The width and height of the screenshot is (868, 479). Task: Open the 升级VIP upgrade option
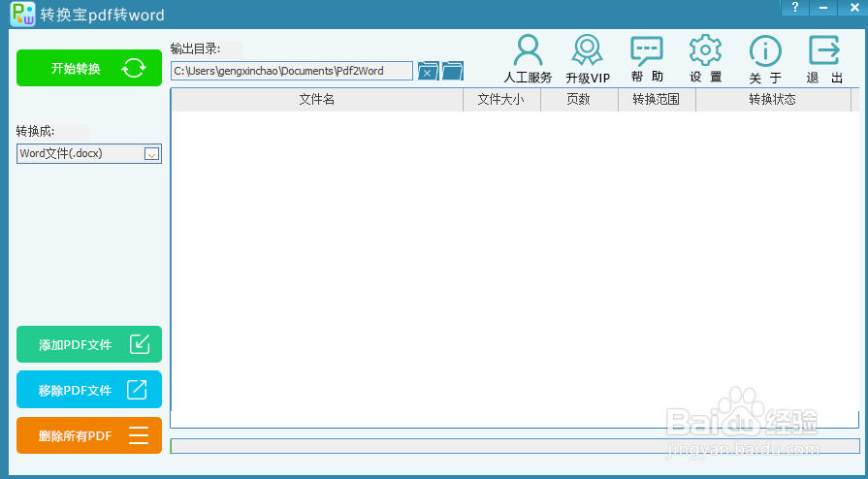tap(588, 59)
